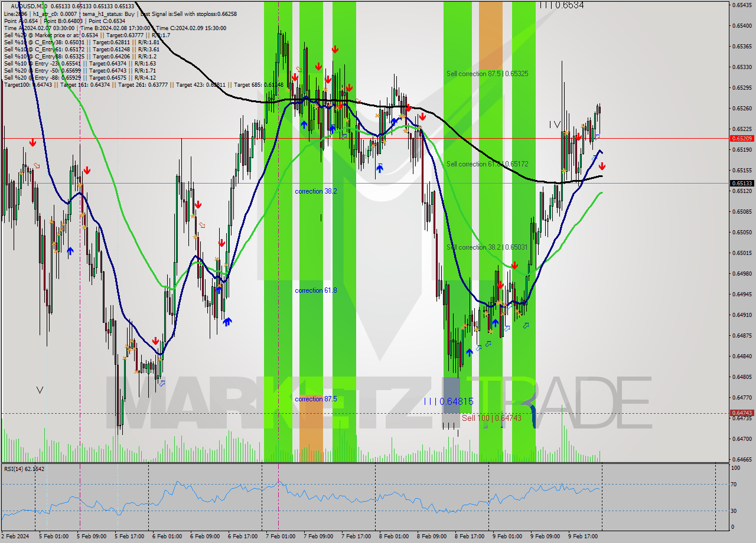Select the blue 'correction 38.2' label
This screenshot has width=756, height=543.
tap(316, 191)
